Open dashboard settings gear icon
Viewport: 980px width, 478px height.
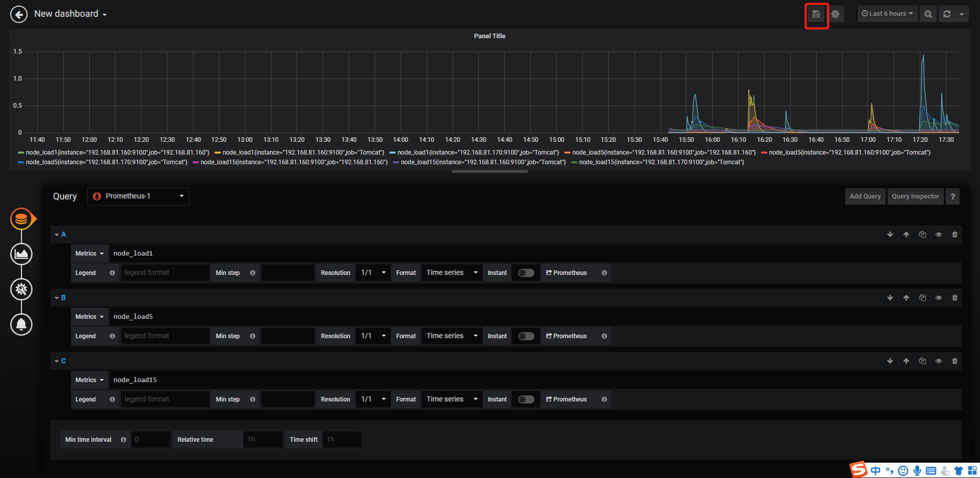tap(836, 14)
